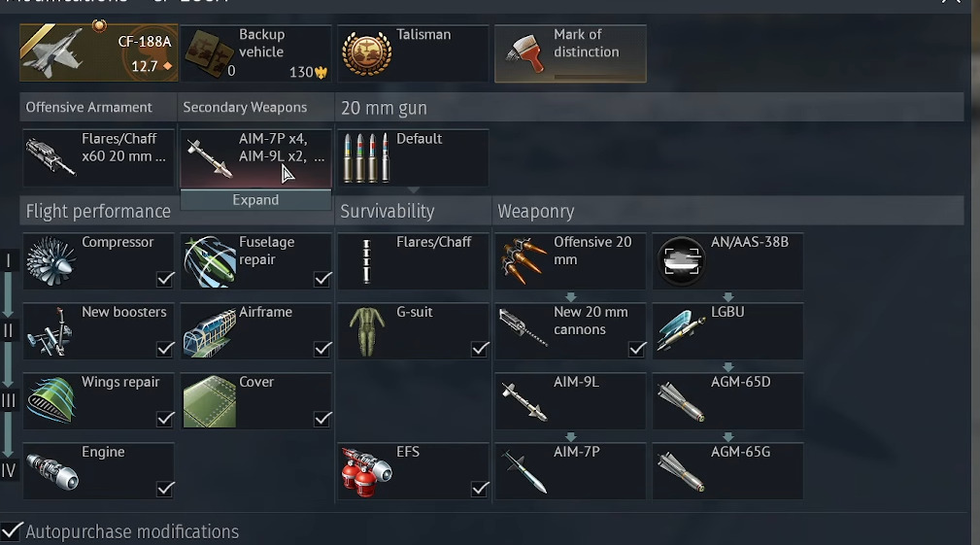Viewport: 980px width, 545px height.
Task: Open the AN/AAS-38B targeting pod modification
Action: [x=727, y=261]
